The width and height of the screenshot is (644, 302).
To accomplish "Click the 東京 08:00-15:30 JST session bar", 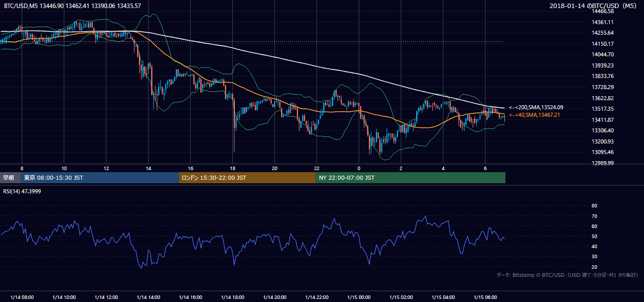I will coord(100,178).
